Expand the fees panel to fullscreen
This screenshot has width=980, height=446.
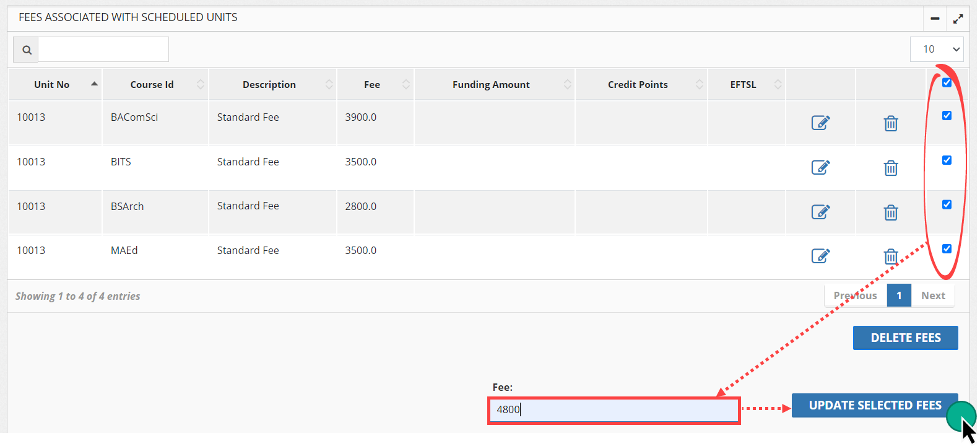[958, 19]
